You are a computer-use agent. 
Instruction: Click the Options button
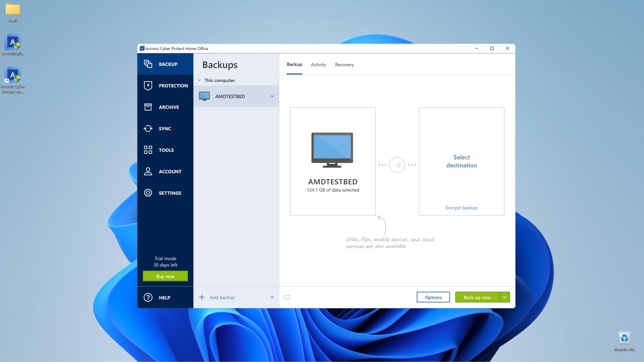(x=433, y=297)
